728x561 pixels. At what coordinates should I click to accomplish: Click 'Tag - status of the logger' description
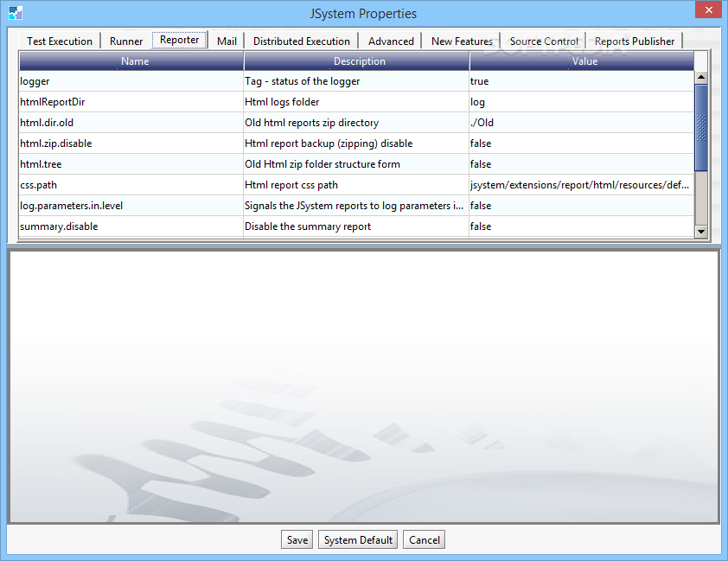click(356, 81)
